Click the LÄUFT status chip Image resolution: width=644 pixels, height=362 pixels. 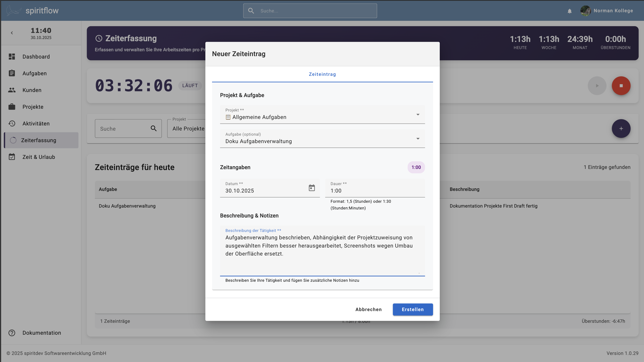(x=190, y=85)
